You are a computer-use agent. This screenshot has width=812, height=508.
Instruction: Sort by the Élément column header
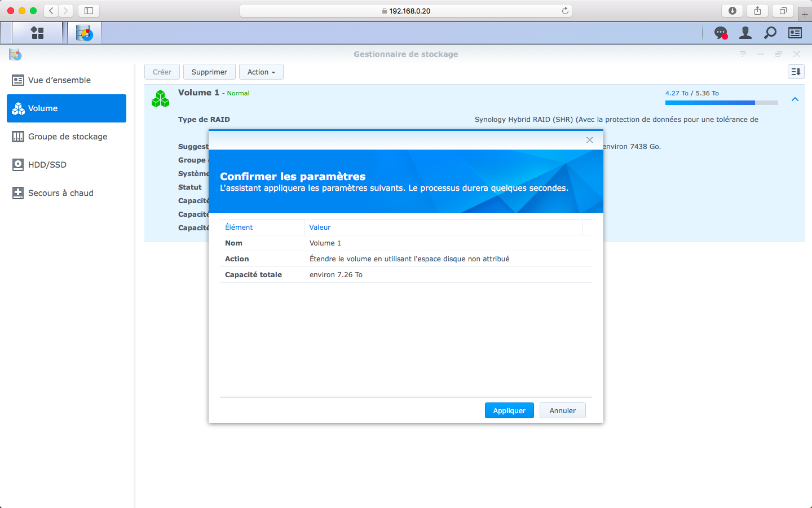point(262,227)
